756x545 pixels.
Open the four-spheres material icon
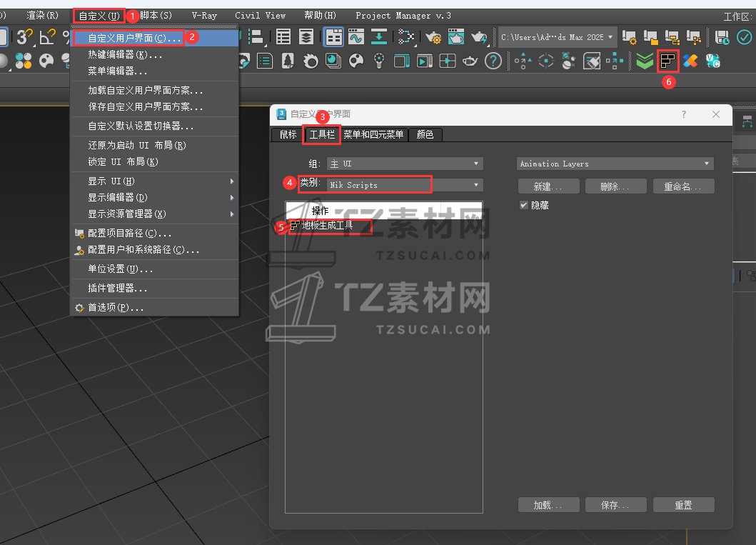click(24, 61)
